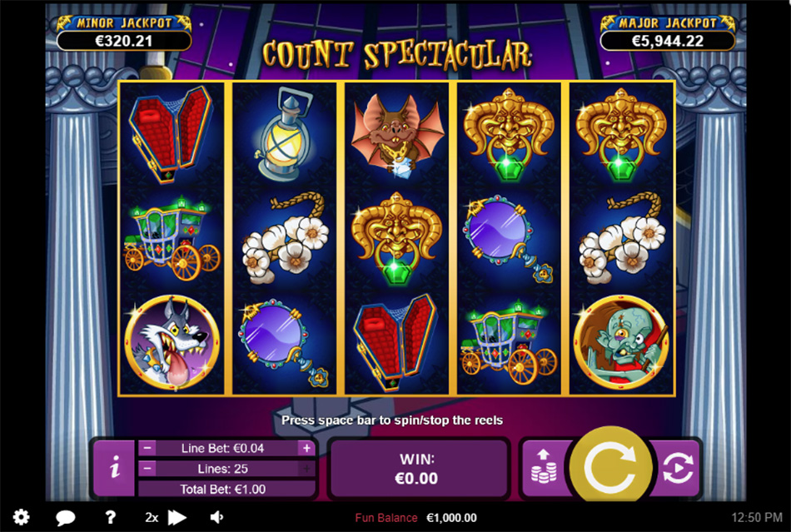Open settings with the gear icon
Viewport: 791px width, 532px height.
point(21,517)
